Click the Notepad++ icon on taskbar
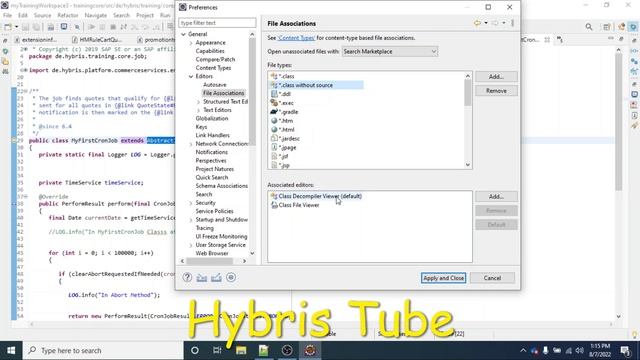Image resolution: width=640 pixels, height=360 pixels. 264,350
